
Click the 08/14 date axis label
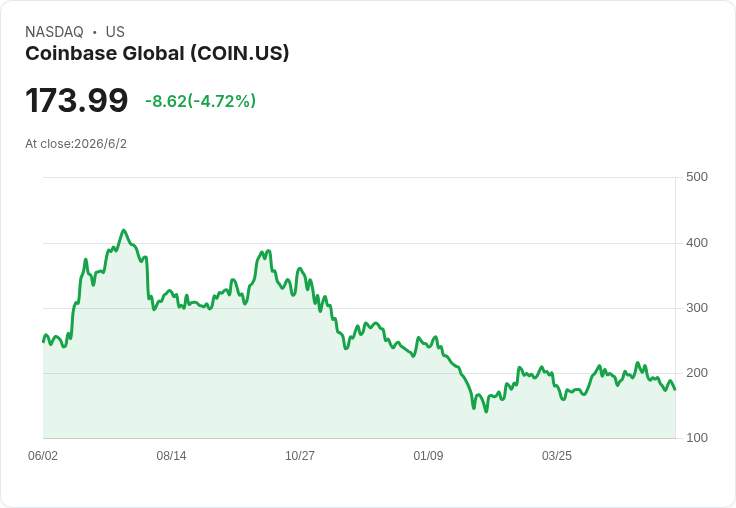pyautogui.click(x=171, y=456)
